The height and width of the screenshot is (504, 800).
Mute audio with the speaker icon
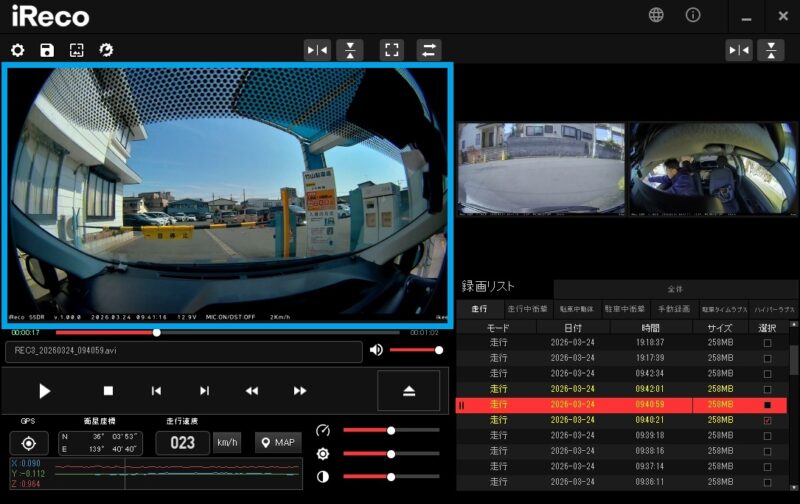tap(376, 350)
